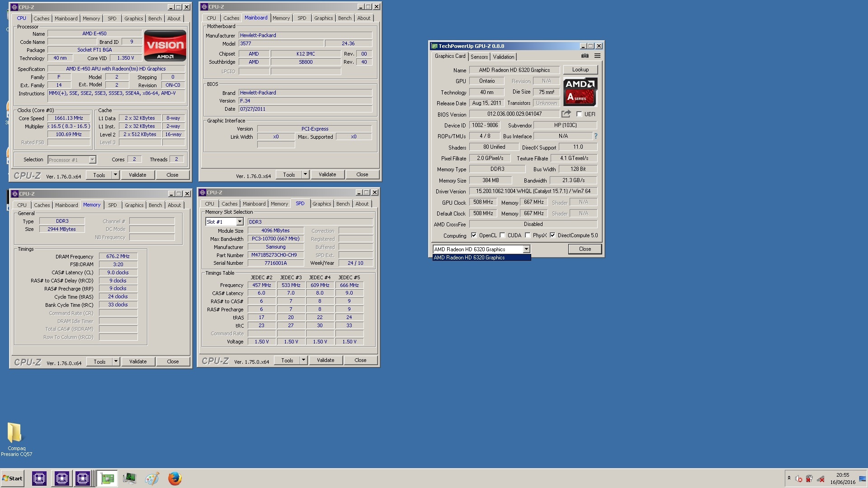The image size is (868, 488).
Task: Open the Processor #1 selection dropdown
Action: point(92,160)
